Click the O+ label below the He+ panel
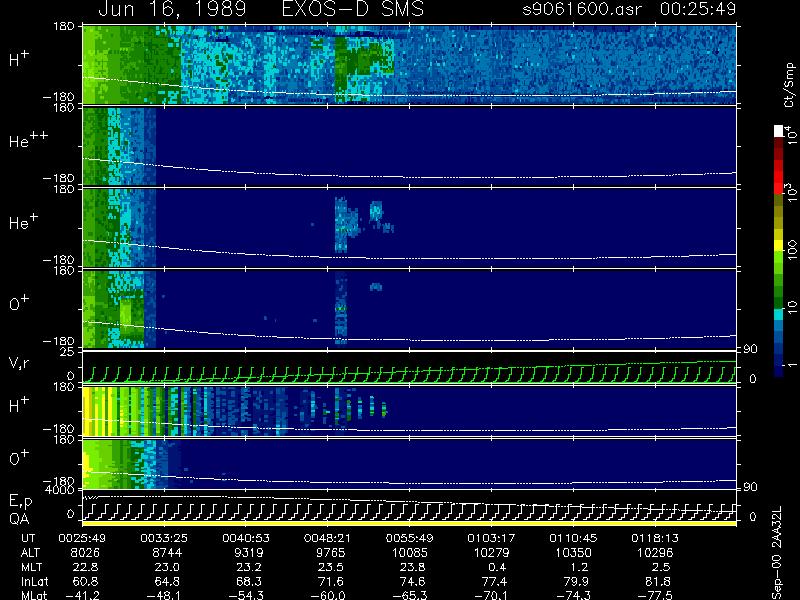The width and height of the screenshot is (800, 600). (19, 304)
